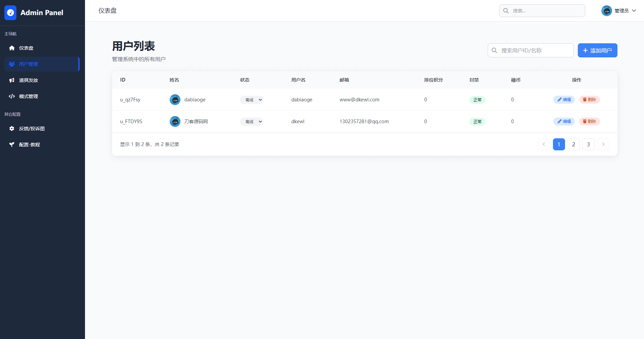
Task: Click dabiaoge's avatar in user table
Action: tap(175, 100)
